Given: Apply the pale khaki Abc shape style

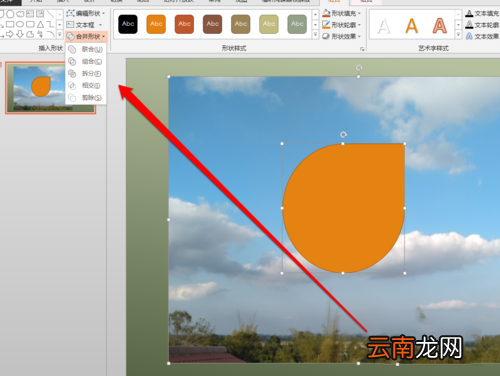Looking at the screenshot, I should coord(269,24).
